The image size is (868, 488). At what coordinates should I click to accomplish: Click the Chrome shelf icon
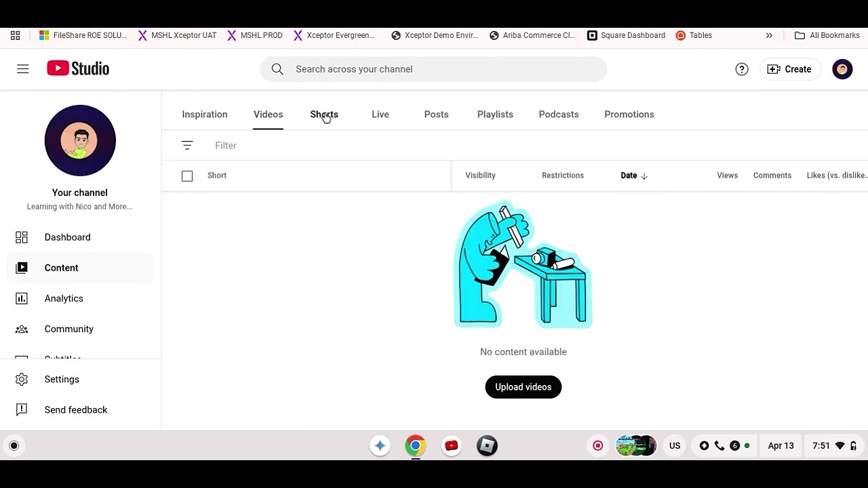click(416, 446)
